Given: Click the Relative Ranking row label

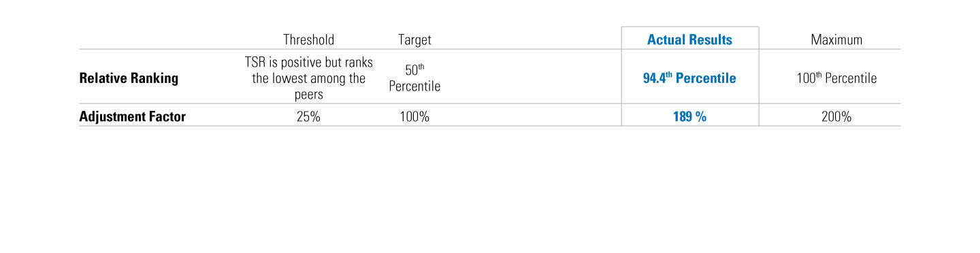Looking at the screenshot, I should click(x=129, y=78).
